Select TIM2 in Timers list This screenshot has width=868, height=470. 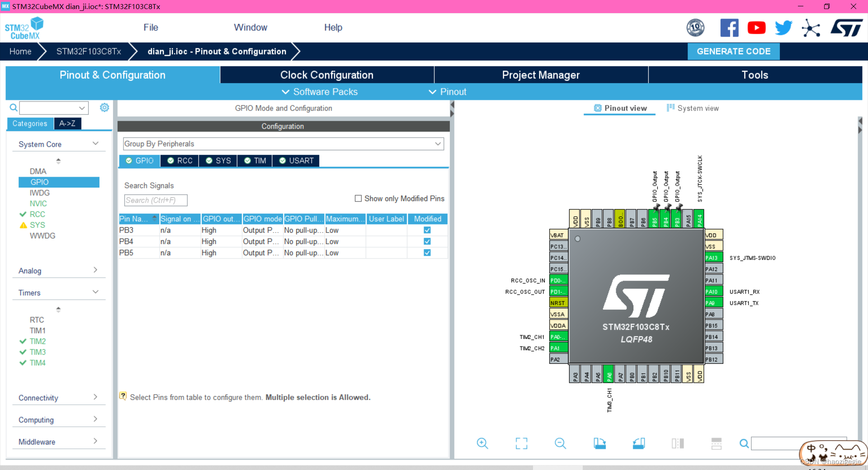point(38,341)
